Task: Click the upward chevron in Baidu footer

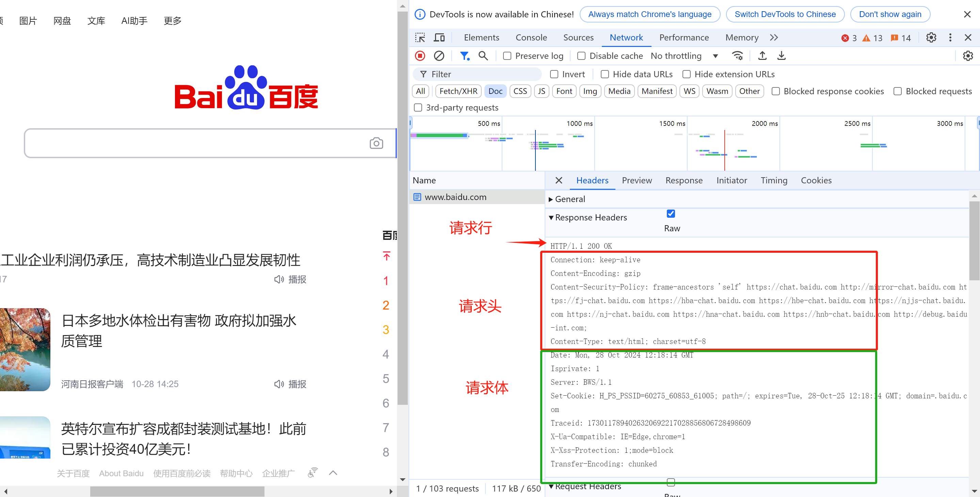Action: (x=333, y=473)
